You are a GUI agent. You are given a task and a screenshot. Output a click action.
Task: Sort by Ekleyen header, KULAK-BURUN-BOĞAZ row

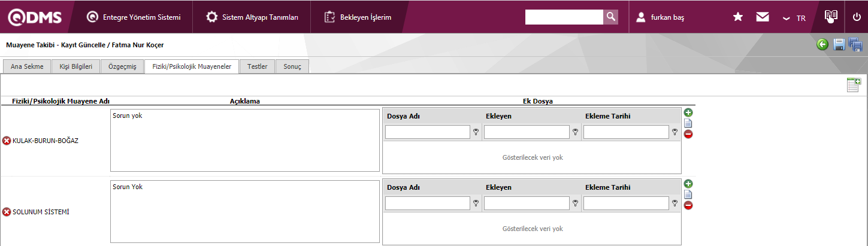498,116
